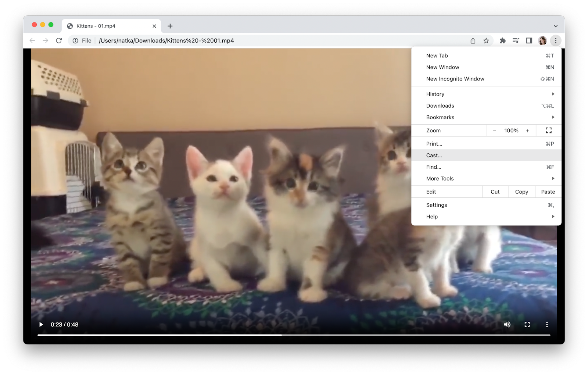The width and height of the screenshot is (588, 375).
Task: Seek along the video progress bar
Action: pyautogui.click(x=294, y=335)
